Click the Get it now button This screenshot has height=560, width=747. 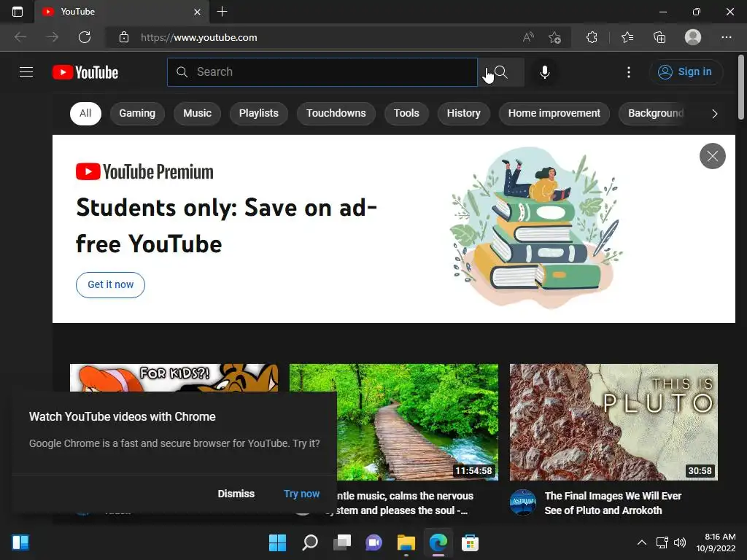click(x=111, y=285)
